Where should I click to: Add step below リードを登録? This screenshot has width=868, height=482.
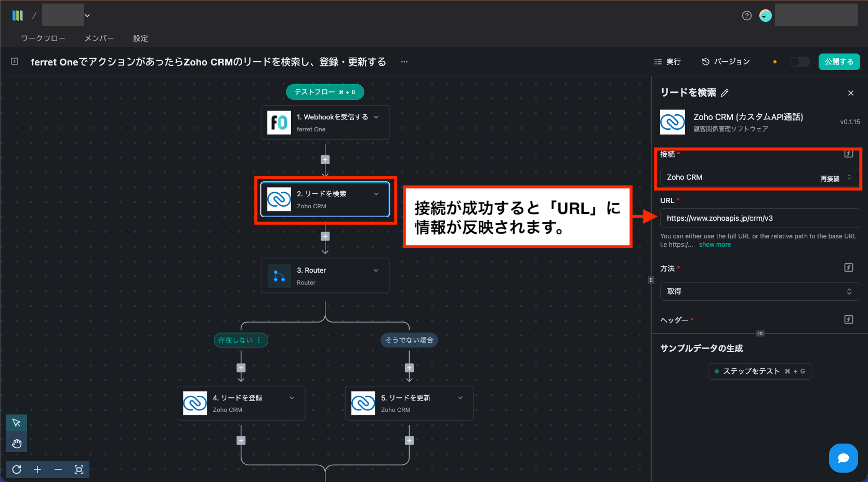(241, 440)
